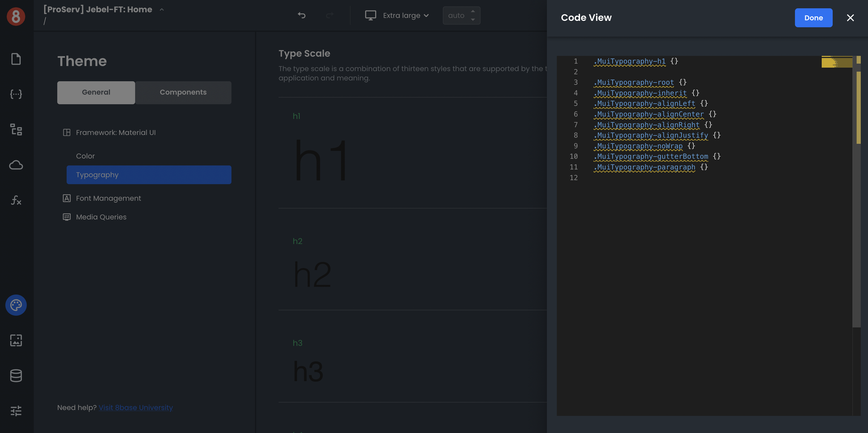Image resolution: width=868 pixels, height=433 pixels.
Task: Switch to the General tab
Action: coord(96,92)
